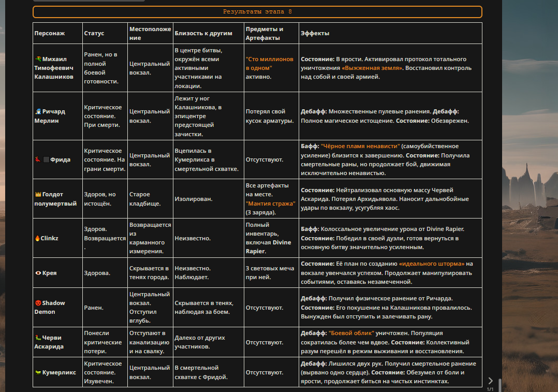The height and width of the screenshot is (392, 558).
Task: Click "Центральный вокзал." in Кумерликс row
Action: point(150,372)
